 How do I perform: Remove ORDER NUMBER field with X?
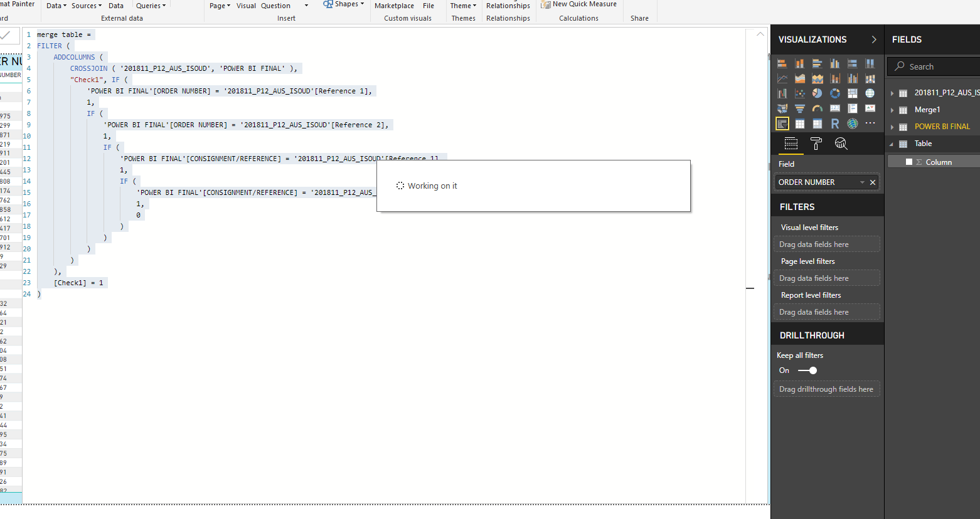click(x=873, y=182)
